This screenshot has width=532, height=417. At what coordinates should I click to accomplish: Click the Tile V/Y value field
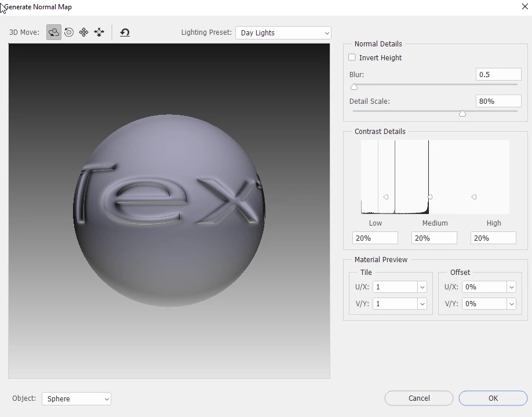[395, 303]
